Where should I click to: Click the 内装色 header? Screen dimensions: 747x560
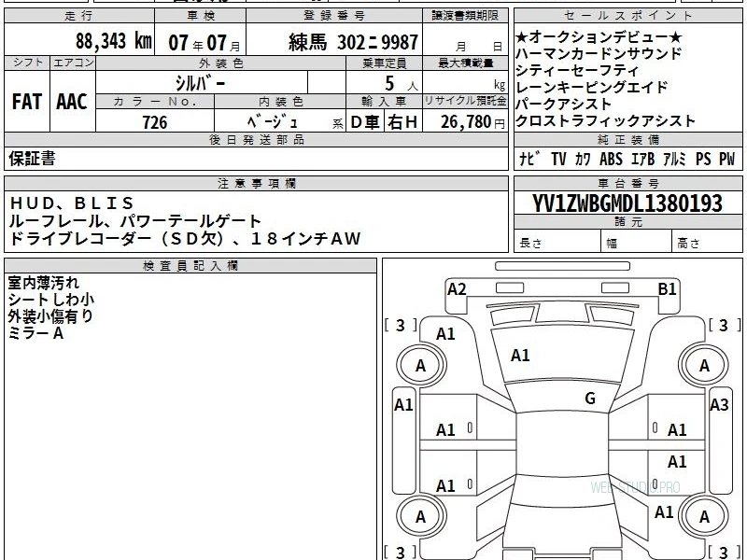(281, 102)
